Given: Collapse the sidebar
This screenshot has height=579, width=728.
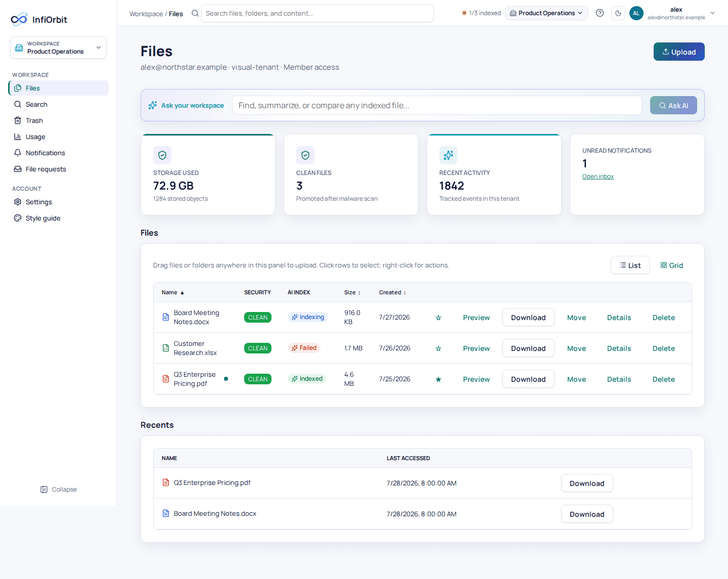Looking at the screenshot, I should pyautogui.click(x=59, y=489).
